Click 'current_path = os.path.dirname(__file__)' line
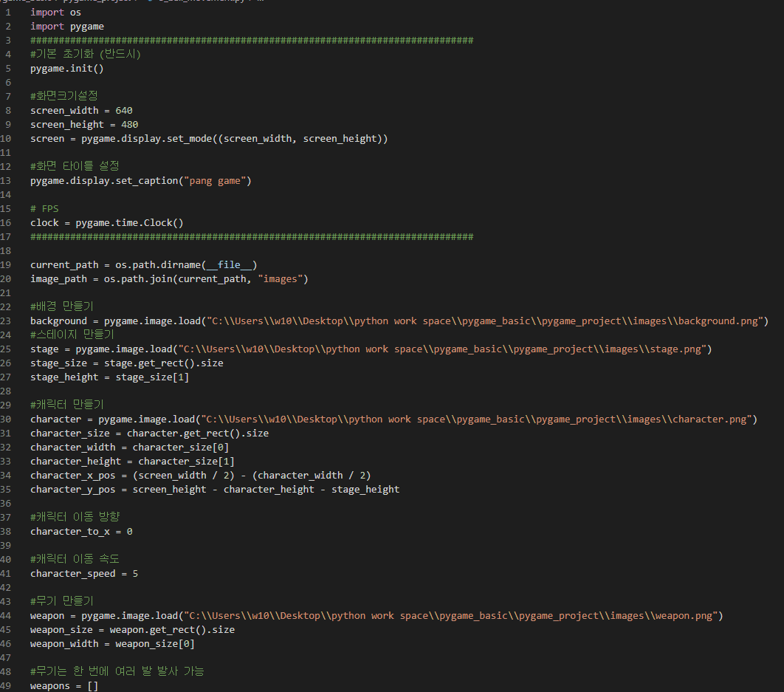 coord(143,264)
